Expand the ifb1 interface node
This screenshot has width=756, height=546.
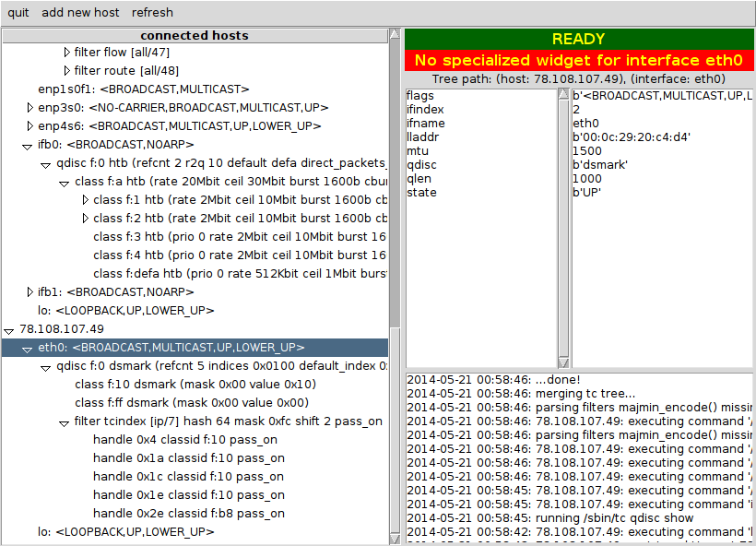[30, 291]
